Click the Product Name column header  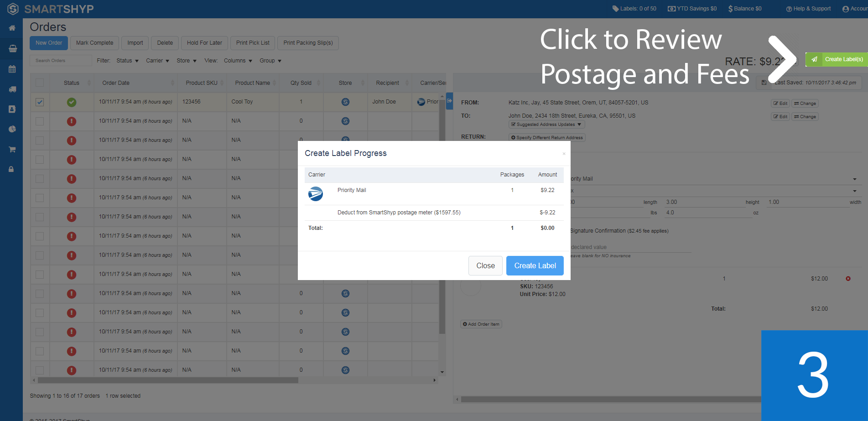tap(252, 83)
